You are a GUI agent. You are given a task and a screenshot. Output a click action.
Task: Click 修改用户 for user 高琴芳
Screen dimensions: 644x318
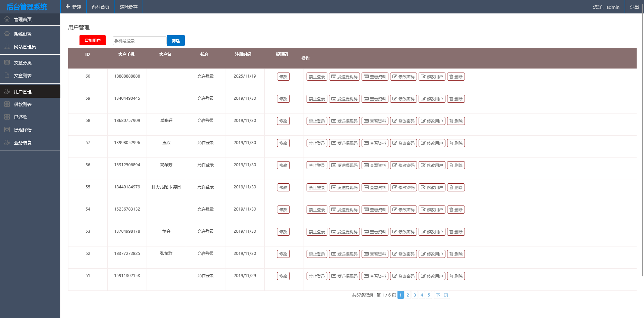pos(432,165)
